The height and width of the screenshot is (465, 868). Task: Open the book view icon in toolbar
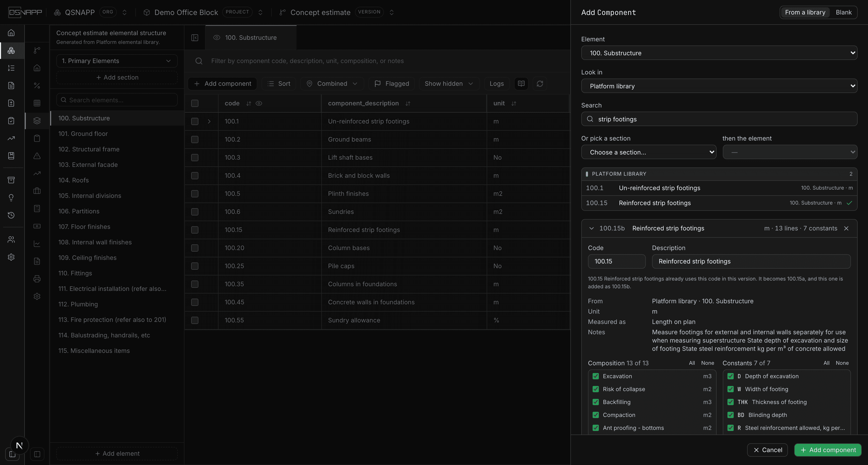click(x=521, y=83)
